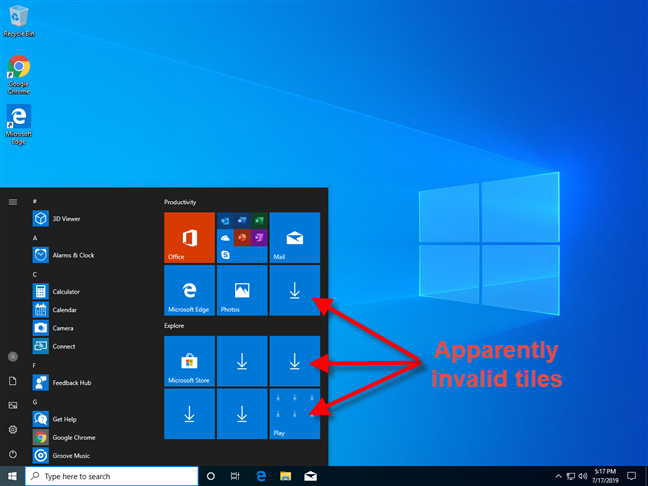This screenshot has height=486, width=648.
Task: Open the Office tile
Action: 189,238
